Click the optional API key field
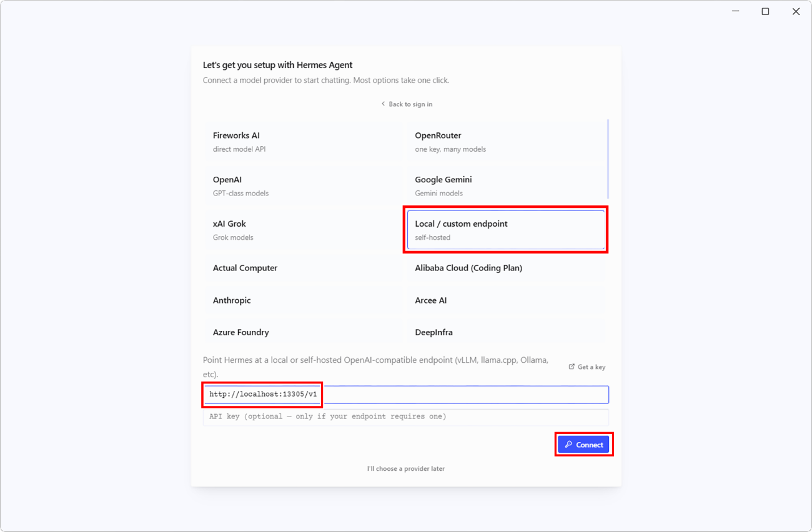This screenshot has width=812, height=532. [406, 416]
